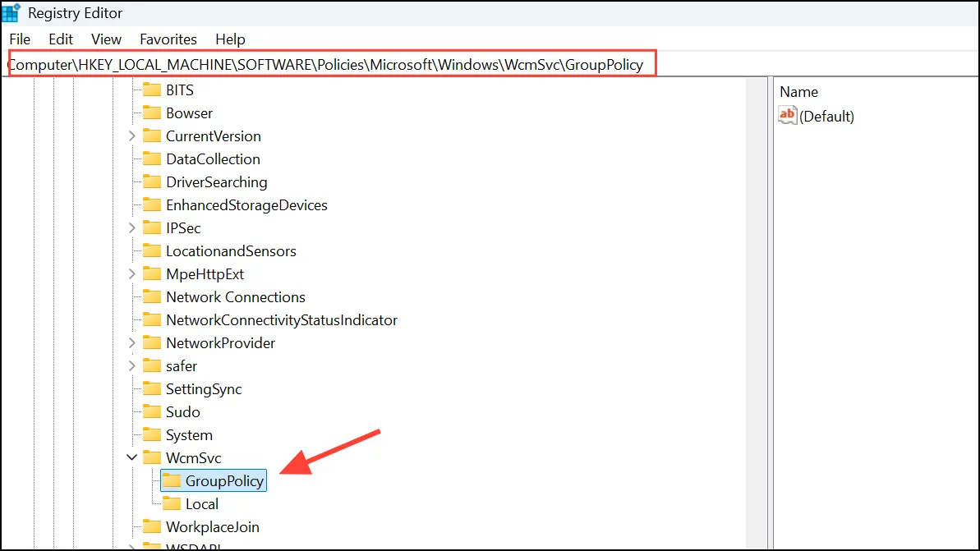Click the DataCollection key label
This screenshot has width=980, height=551.
tap(213, 159)
